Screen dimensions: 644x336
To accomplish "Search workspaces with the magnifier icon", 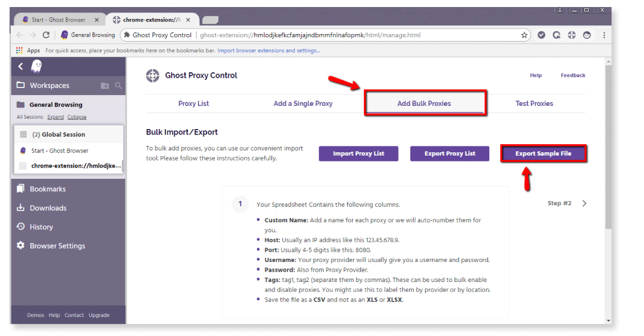I will click(118, 86).
